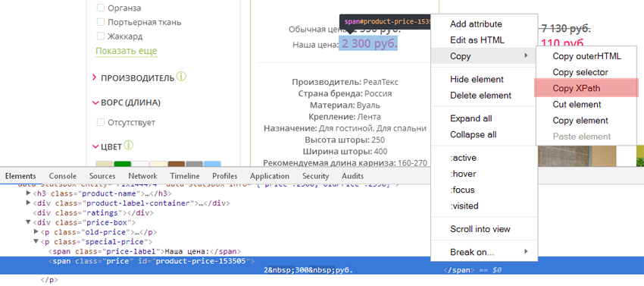
Task: Select Cut element in submenu
Action: pyautogui.click(x=577, y=104)
